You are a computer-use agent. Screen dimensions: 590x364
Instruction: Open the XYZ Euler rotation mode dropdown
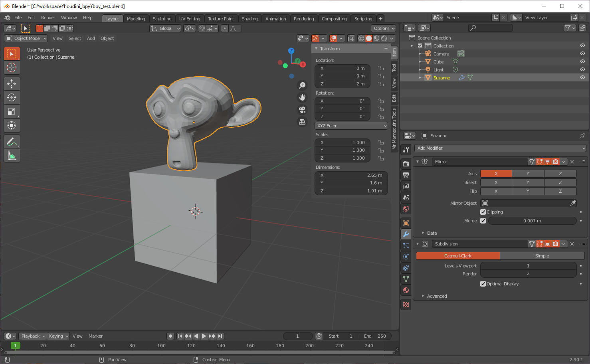[x=351, y=126]
